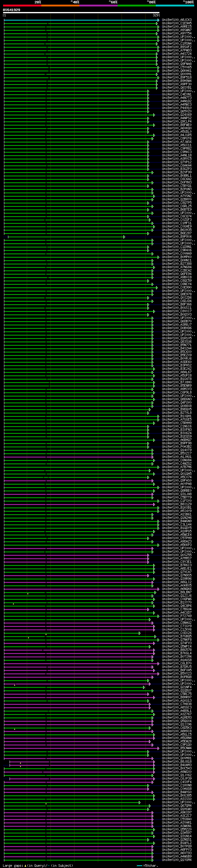Click the UniRef100_A4S724 label

177,54
